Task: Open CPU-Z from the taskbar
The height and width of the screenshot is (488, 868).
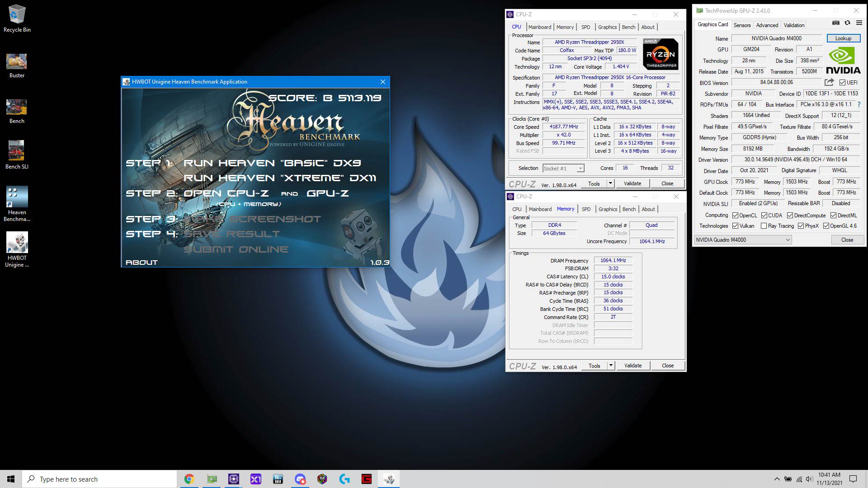Action: [234, 479]
